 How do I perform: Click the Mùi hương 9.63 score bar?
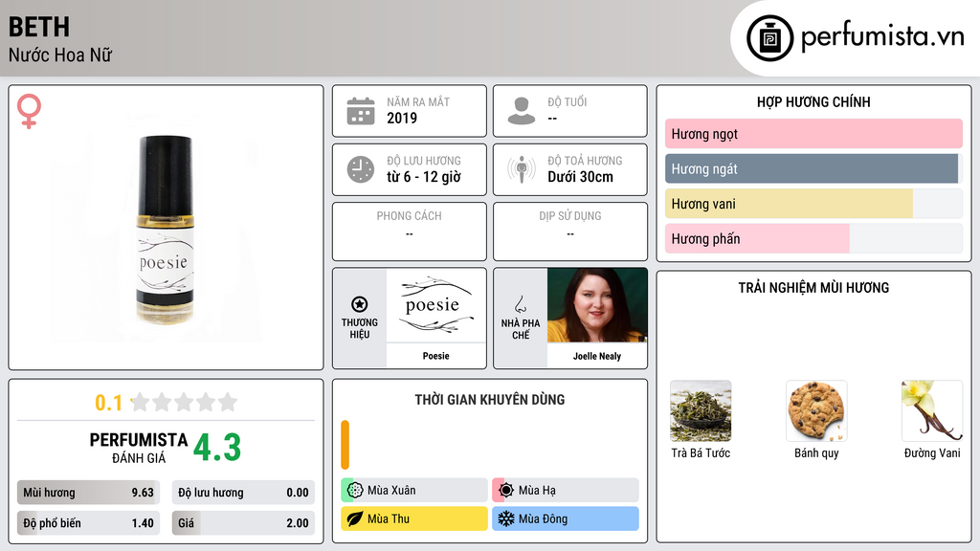(x=88, y=493)
